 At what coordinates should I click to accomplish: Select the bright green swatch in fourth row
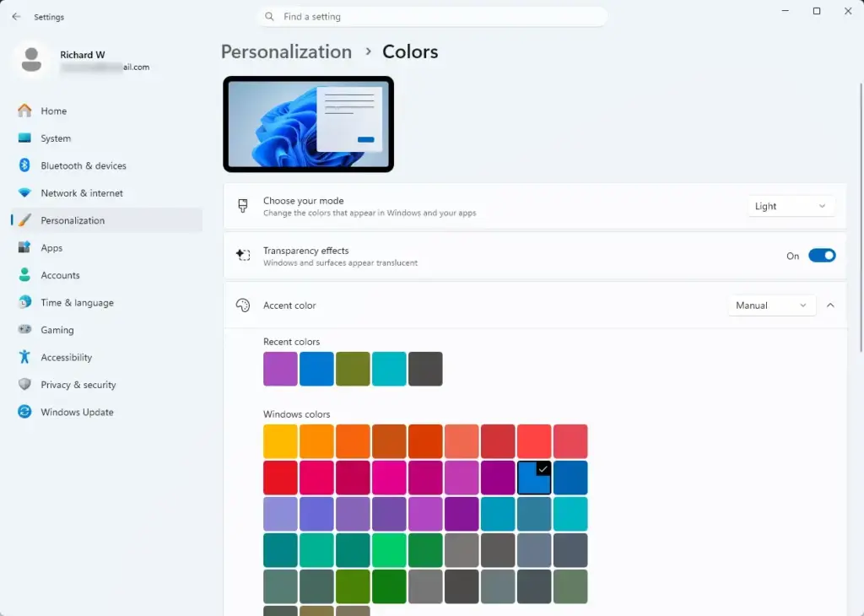[389, 550]
